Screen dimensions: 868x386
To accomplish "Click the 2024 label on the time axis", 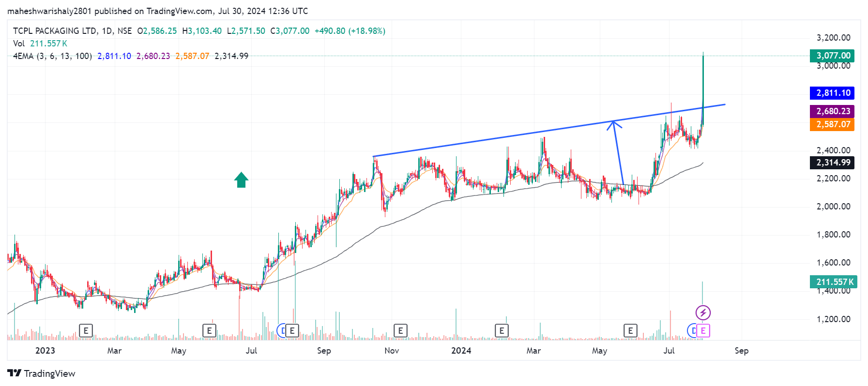I will [x=461, y=351].
